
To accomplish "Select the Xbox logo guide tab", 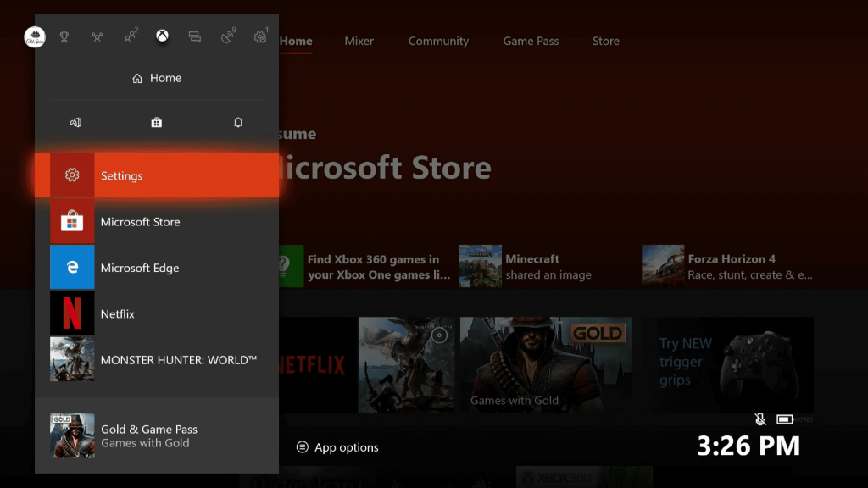I will [x=162, y=36].
